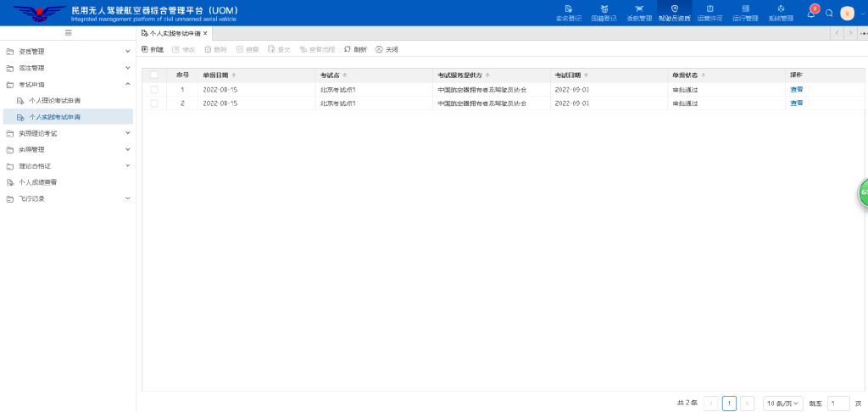Screen dimensions: 868x412
Task: Expand the 签注管理 sidebar group
Action: (68, 68)
